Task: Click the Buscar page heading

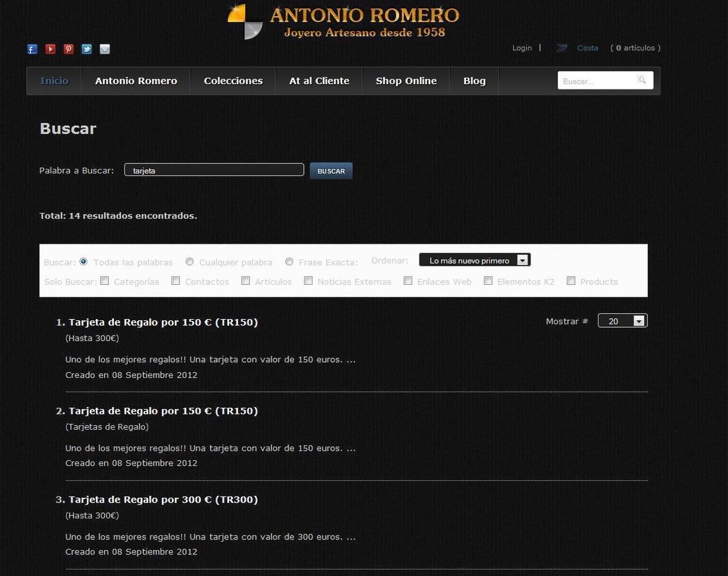Action: pos(68,128)
